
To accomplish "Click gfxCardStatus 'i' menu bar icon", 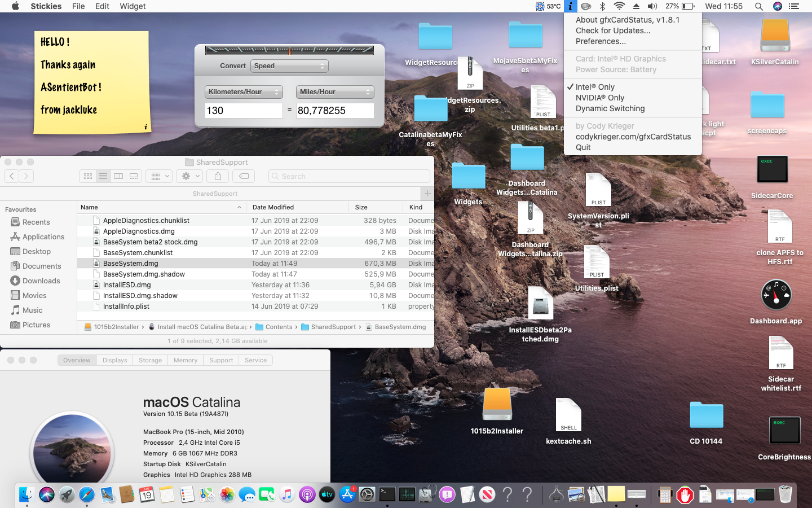I will pyautogui.click(x=570, y=6).
